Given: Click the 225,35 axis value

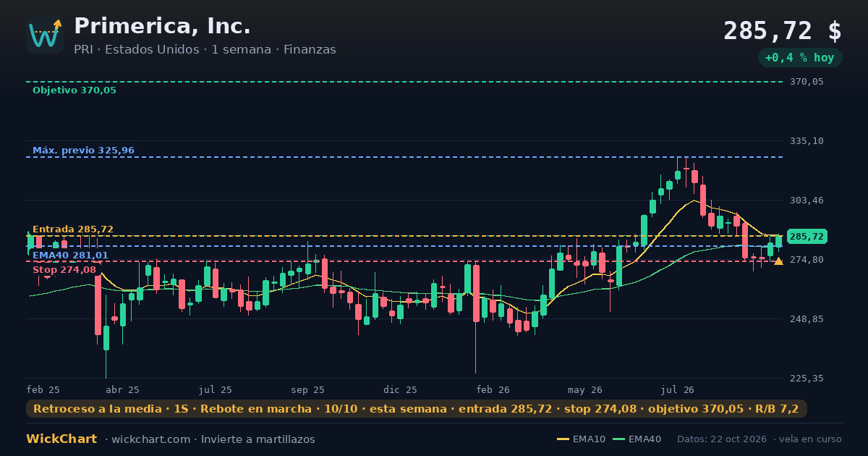Looking at the screenshot, I should [807, 378].
